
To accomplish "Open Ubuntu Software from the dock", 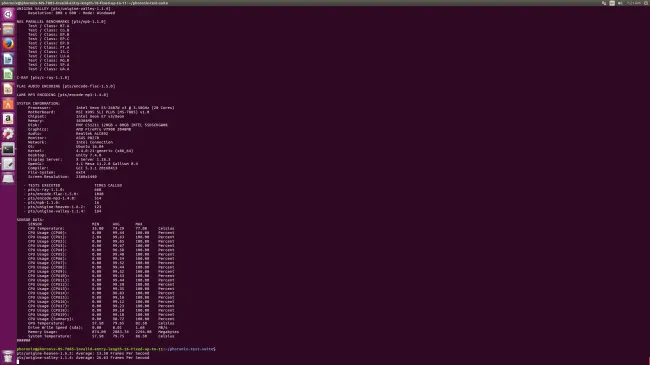I will (8, 104).
